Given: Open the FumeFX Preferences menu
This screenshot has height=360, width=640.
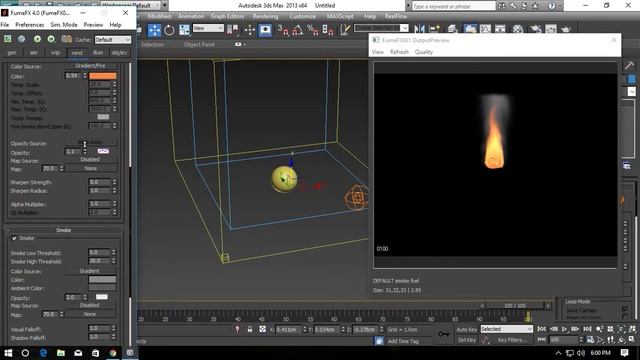Looking at the screenshot, I should coord(29,25).
